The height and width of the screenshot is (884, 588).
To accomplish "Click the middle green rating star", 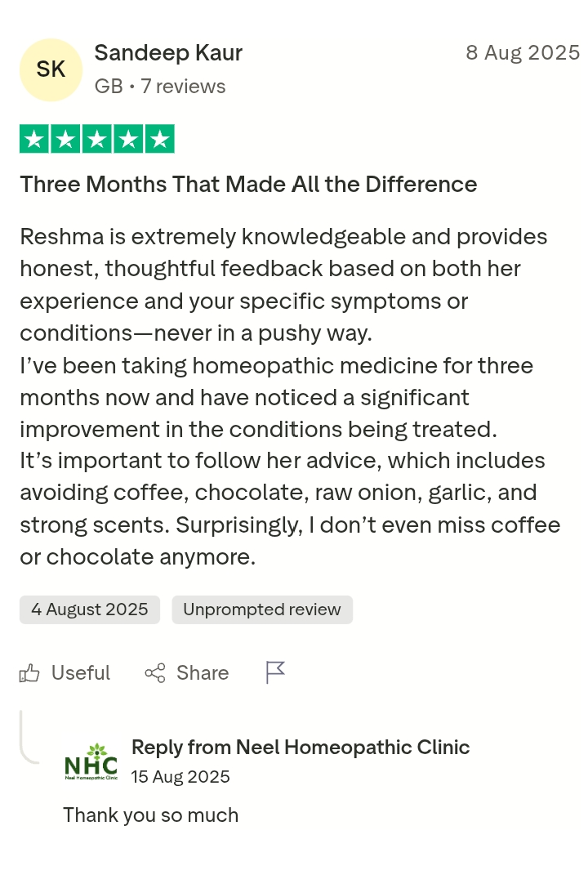I will point(97,139).
